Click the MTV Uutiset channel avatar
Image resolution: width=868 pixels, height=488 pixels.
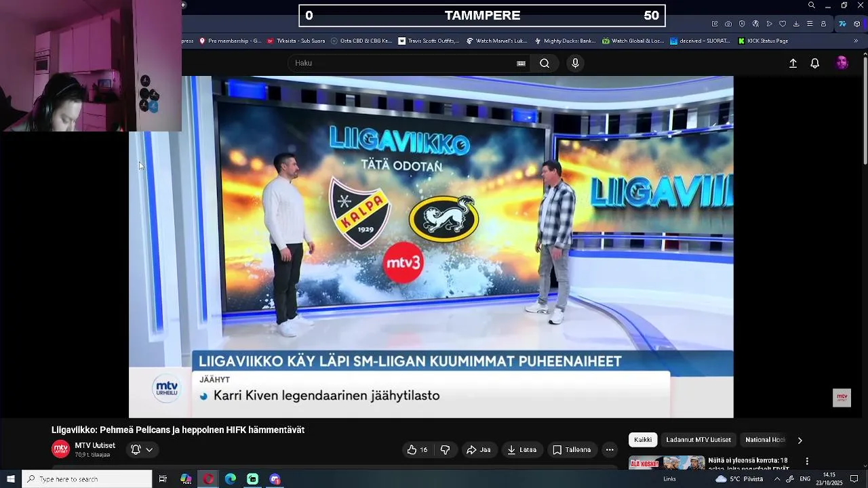(60, 449)
